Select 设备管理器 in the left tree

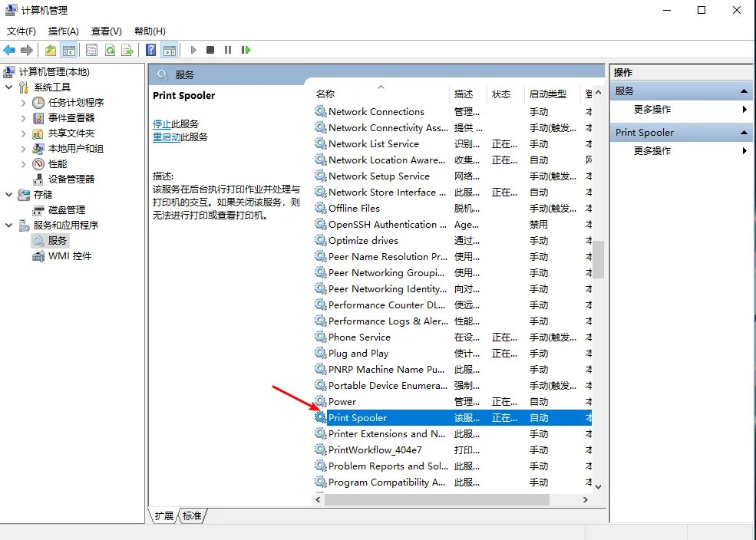coord(71,179)
